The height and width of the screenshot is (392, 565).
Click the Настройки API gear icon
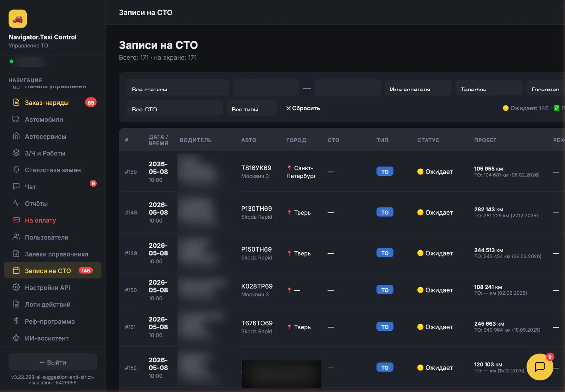pos(16,287)
